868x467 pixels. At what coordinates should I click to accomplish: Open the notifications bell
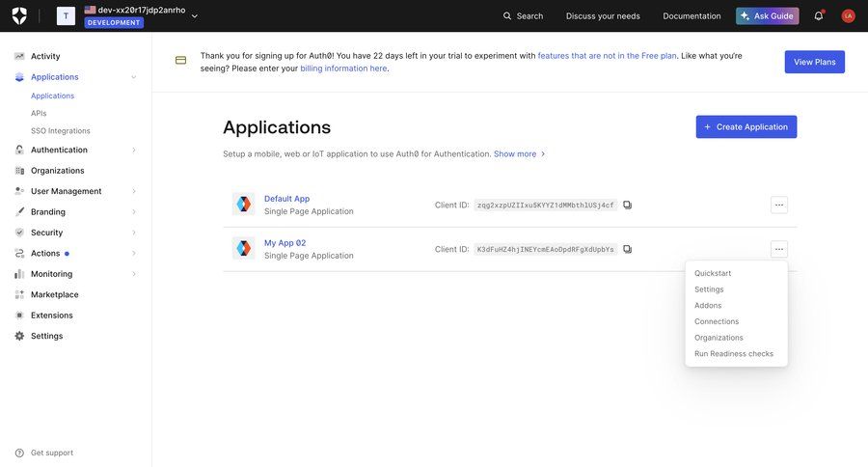tap(819, 15)
